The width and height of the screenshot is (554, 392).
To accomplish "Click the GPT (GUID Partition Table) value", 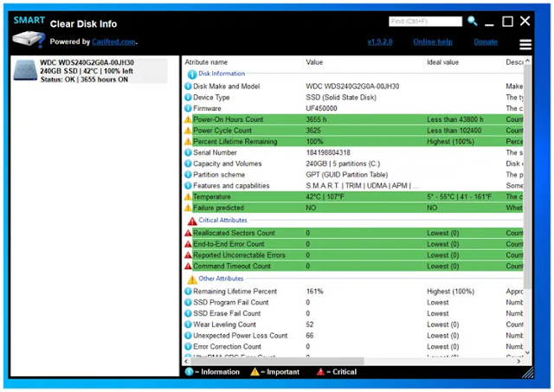I will [347, 175].
